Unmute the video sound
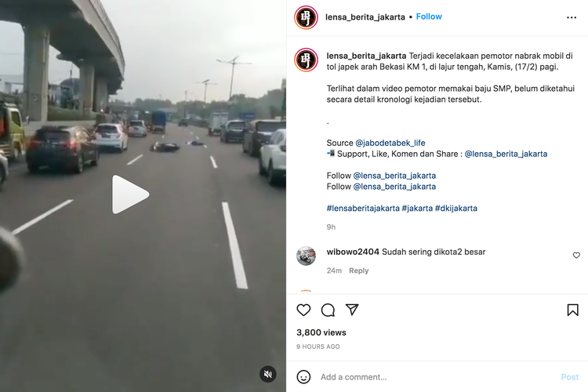This screenshot has height=392, width=588. [268, 374]
